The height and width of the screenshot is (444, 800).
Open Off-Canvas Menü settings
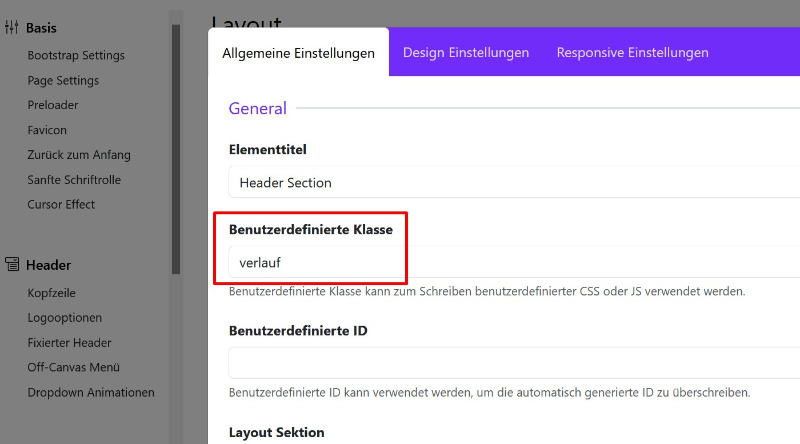[x=73, y=367]
